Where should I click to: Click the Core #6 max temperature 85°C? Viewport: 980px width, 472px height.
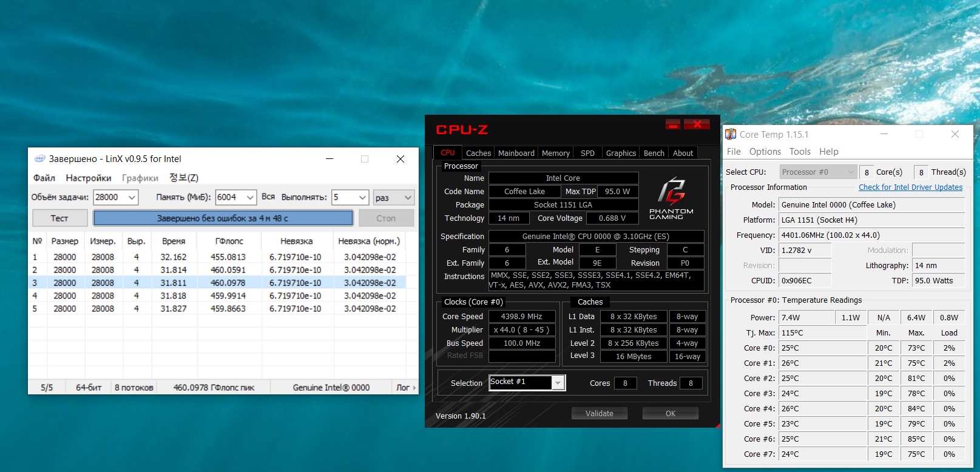point(916,439)
